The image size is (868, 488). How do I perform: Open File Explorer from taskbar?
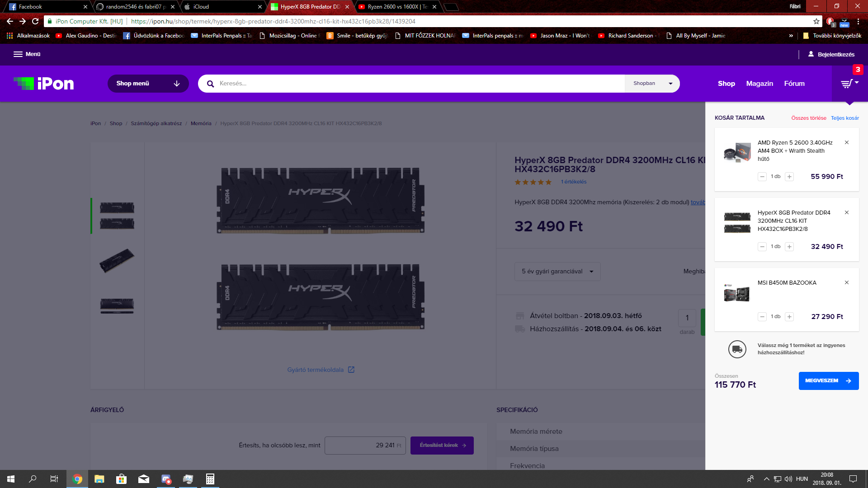pos(99,479)
